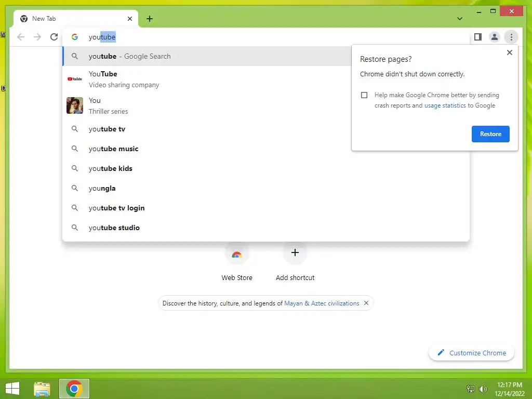
Task: Choose You Thriller series suggestion
Action: pyautogui.click(x=207, y=105)
